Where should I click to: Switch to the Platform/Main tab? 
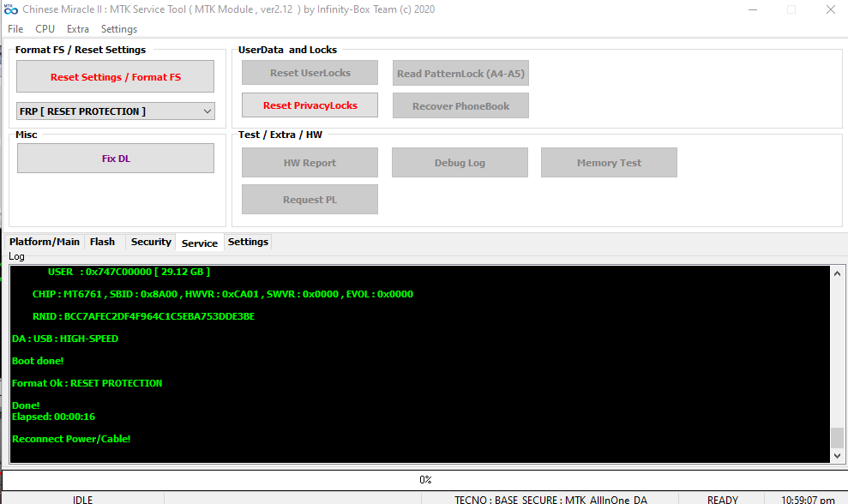45,242
